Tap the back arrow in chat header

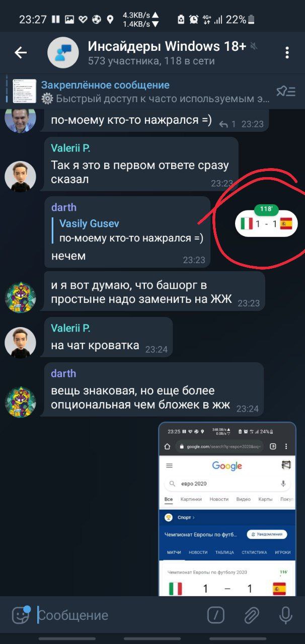tap(21, 52)
